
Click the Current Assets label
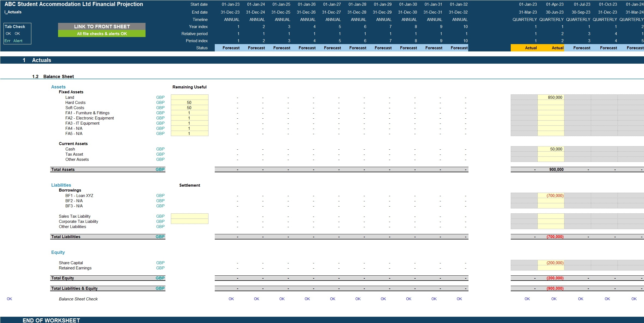click(73, 144)
